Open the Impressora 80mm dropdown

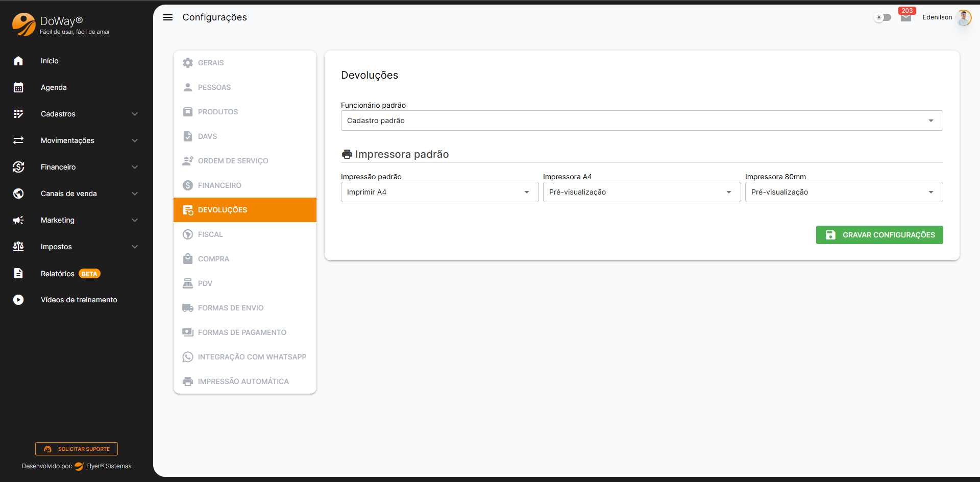click(844, 192)
